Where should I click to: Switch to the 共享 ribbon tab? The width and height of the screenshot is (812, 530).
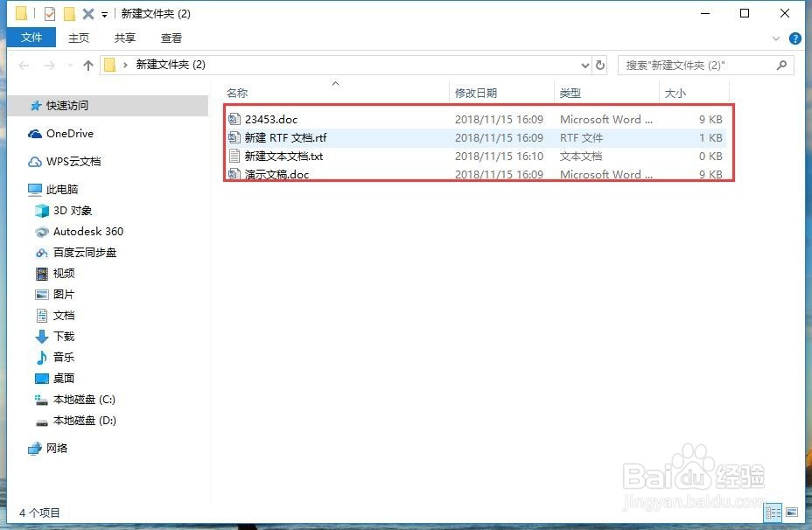click(125, 38)
